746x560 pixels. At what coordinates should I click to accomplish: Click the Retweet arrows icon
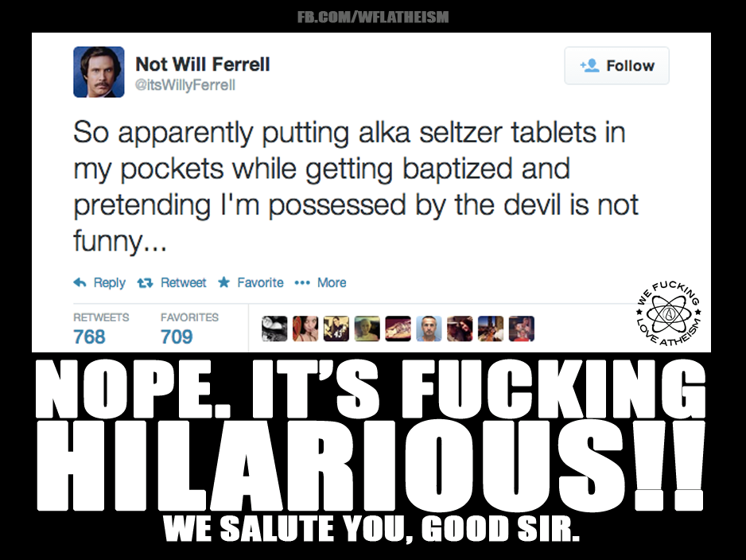click(x=145, y=283)
